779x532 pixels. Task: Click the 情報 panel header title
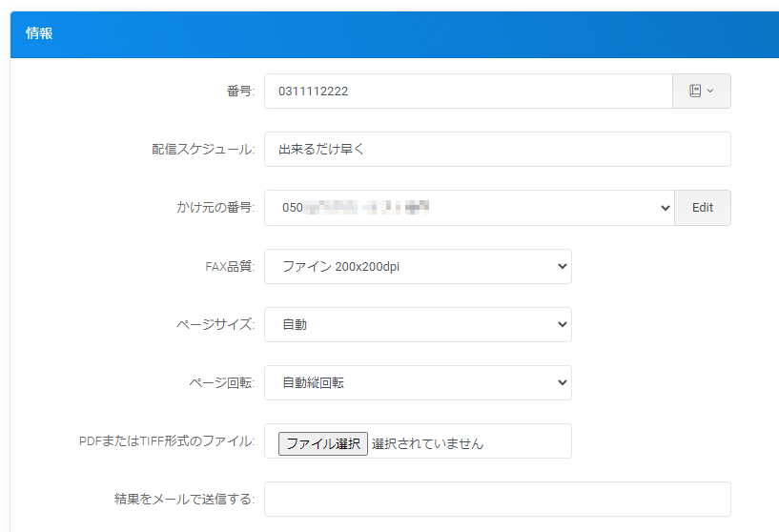click(39, 33)
